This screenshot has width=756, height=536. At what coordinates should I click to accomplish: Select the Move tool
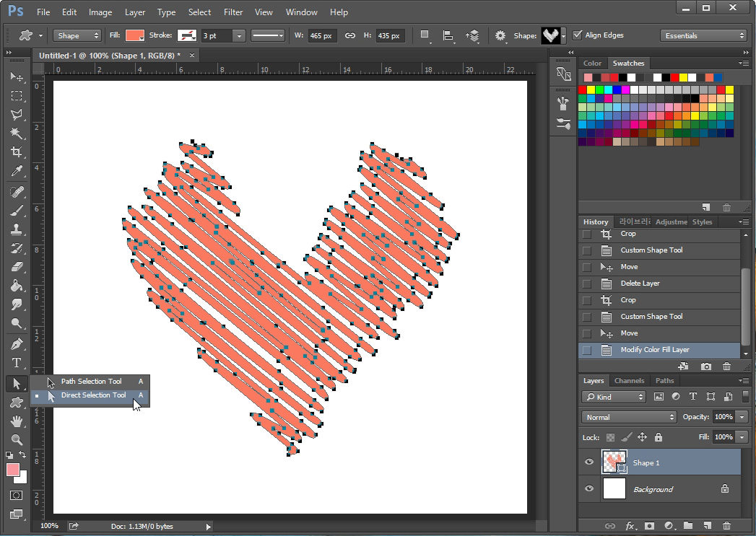17,77
